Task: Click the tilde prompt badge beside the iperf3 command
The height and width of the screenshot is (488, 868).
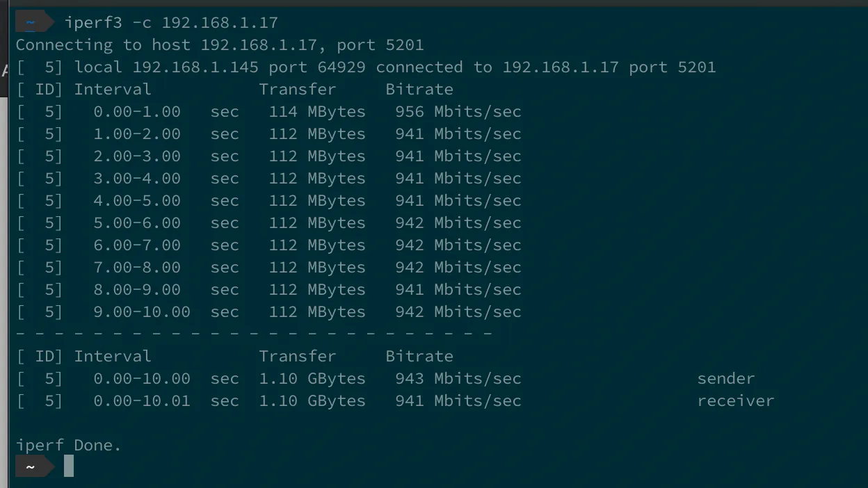Action: point(31,22)
